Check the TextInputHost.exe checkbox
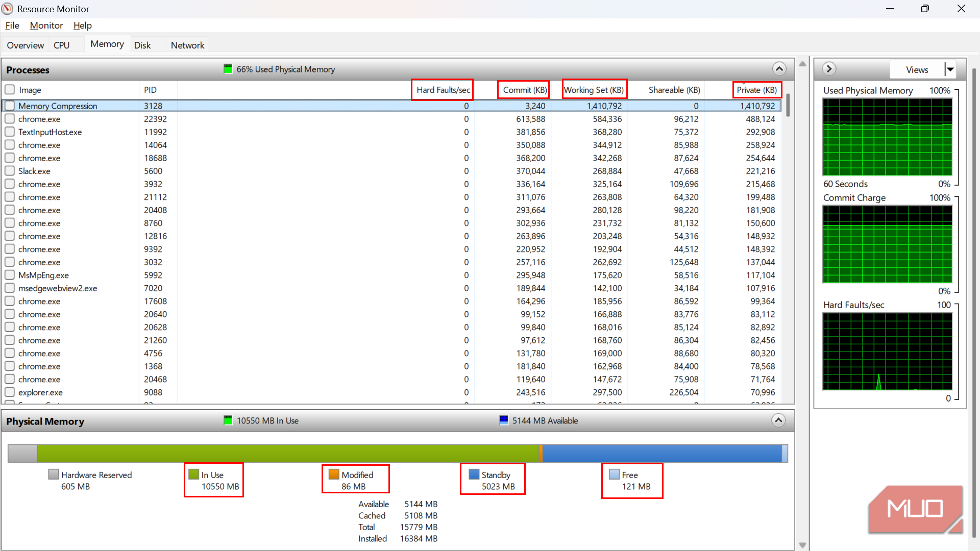Viewport: 980px width, 551px height. (10, 132)
